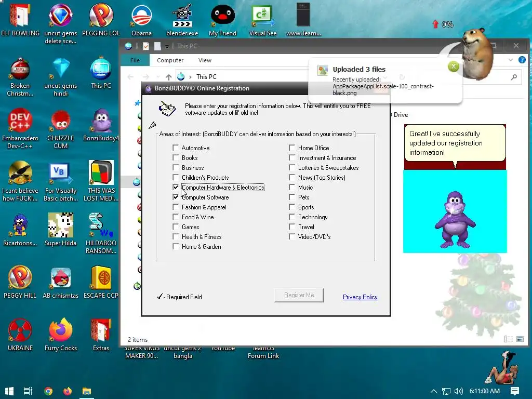This screenshot has height=399, width=532.
Task: Click the purple BonziBUDDY gorilla character
Action: [455, 220]
